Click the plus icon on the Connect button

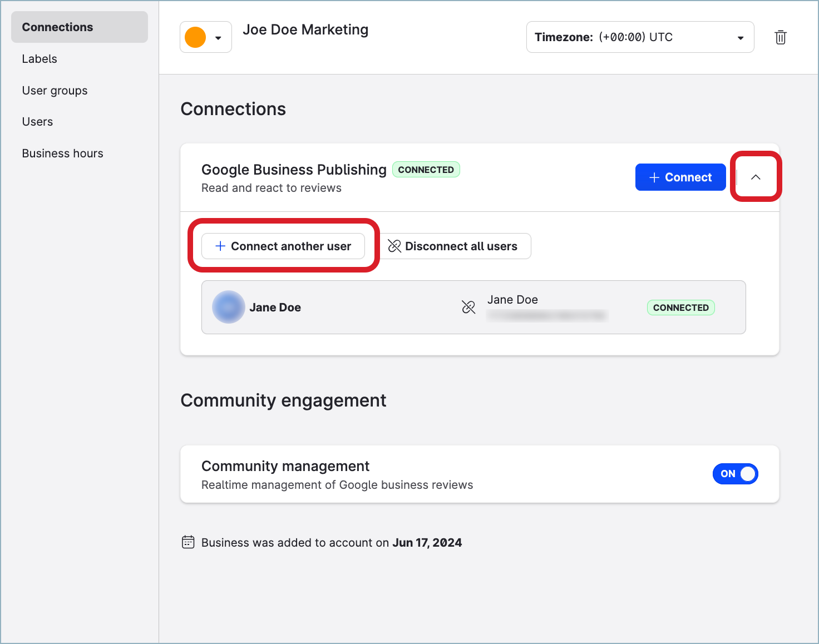click(654, 177)
